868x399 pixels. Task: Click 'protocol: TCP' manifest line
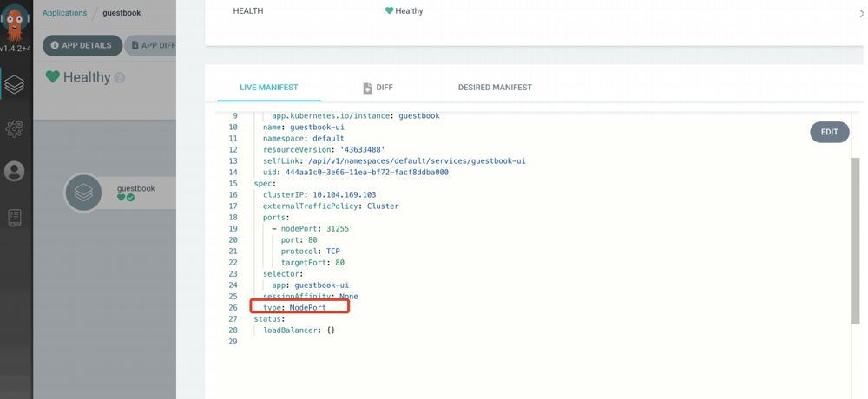pyautogui.click(x=310, y=252)
